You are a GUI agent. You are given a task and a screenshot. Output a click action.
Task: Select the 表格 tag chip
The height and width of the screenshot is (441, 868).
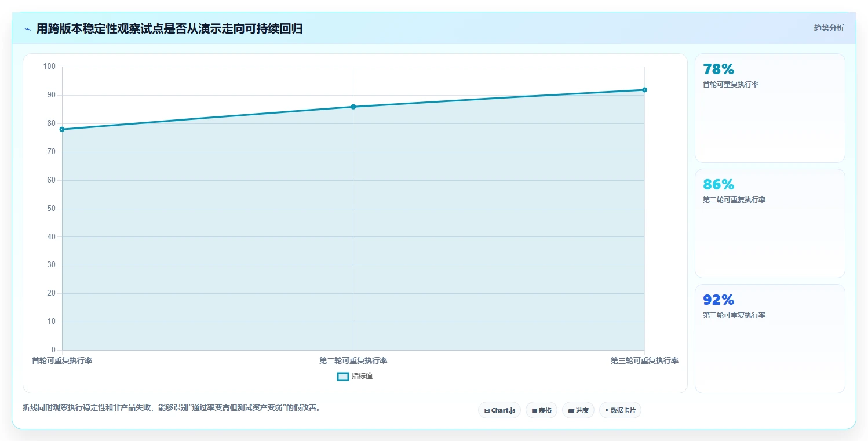click(541, 410)
